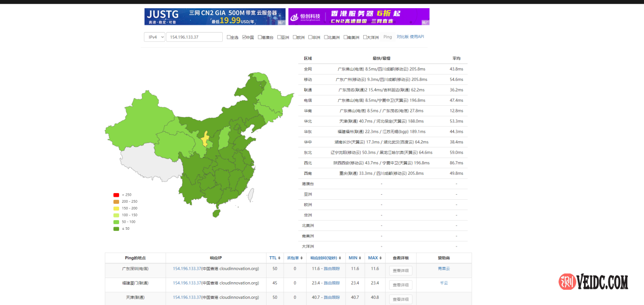The height and width of the screenshot is (305, 644).
Task: Sort by 响应时间 response time column
Action: tap(326, 258)
